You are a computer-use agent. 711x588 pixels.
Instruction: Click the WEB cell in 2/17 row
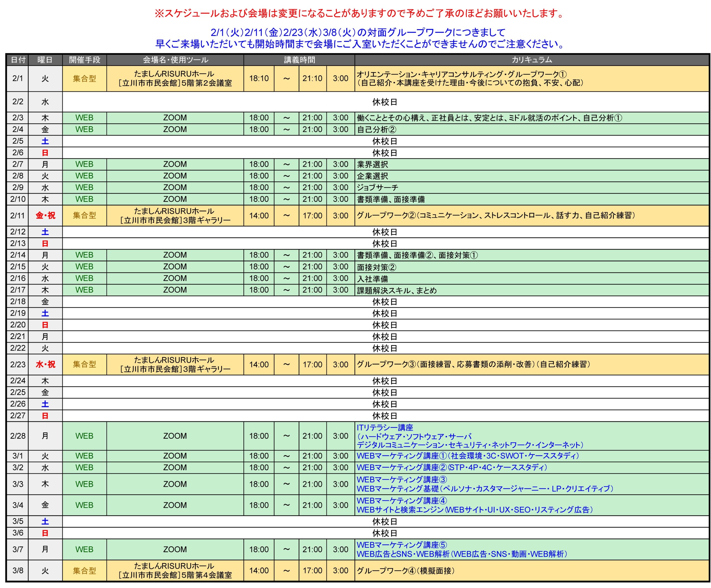[x=85, y=290]
